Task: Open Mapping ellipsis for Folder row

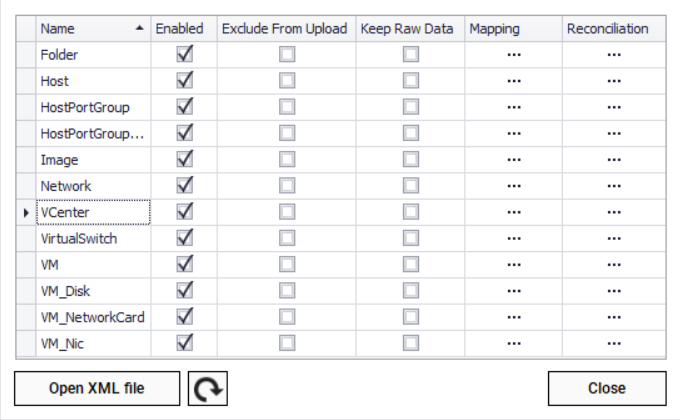Action: pyautogui.click(x=514, y=55)
